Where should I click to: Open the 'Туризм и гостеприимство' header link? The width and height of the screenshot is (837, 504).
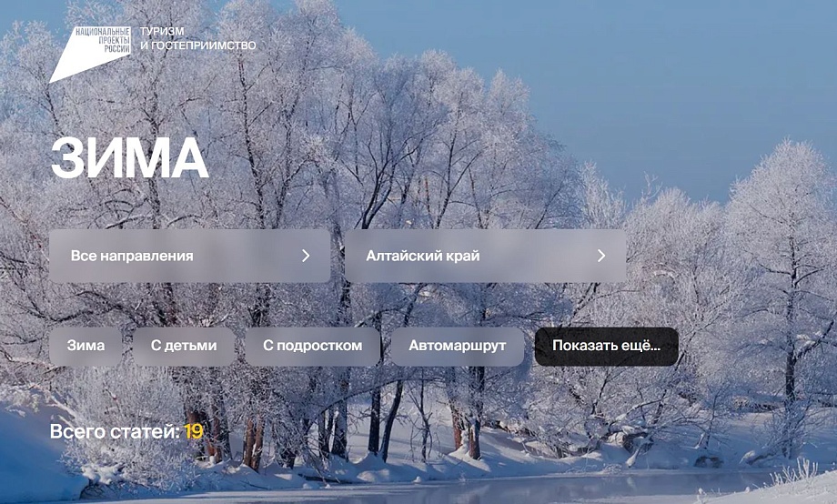coord(198,38)
